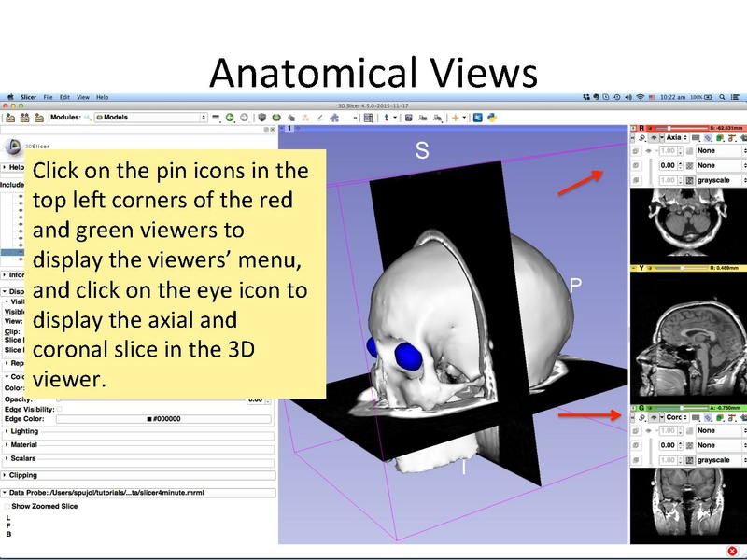Open the layout selector toolbar icon

click(369, 117)
